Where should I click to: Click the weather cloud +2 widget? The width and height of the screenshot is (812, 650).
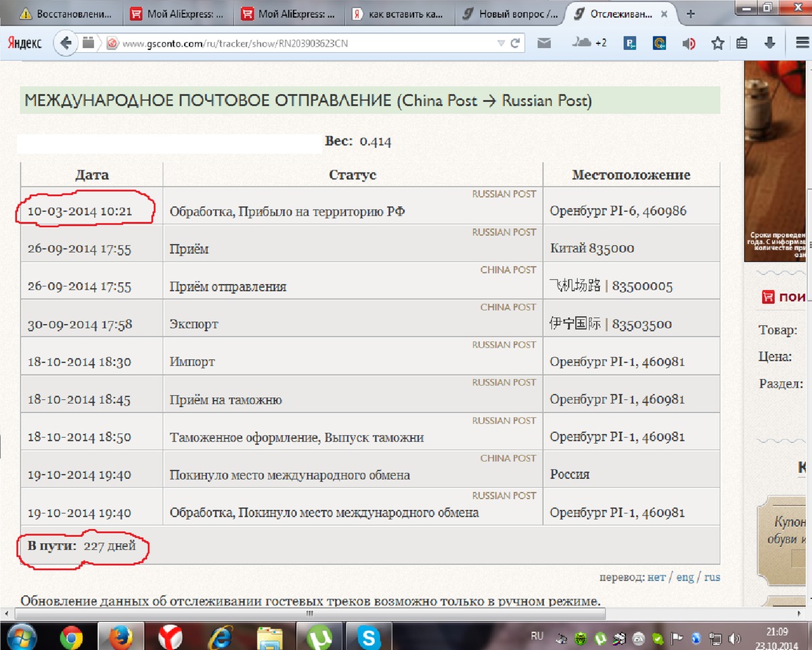coord(589,43)
